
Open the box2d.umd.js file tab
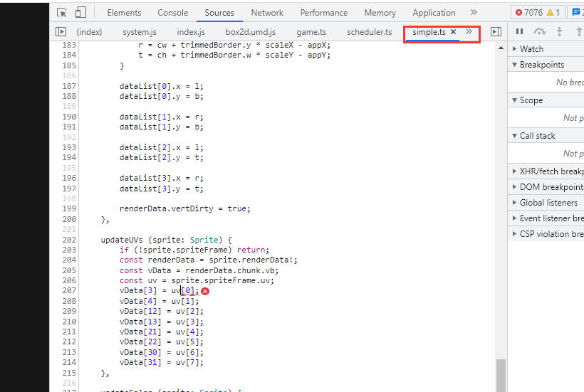pyautogui.click(x=250, y=32)
